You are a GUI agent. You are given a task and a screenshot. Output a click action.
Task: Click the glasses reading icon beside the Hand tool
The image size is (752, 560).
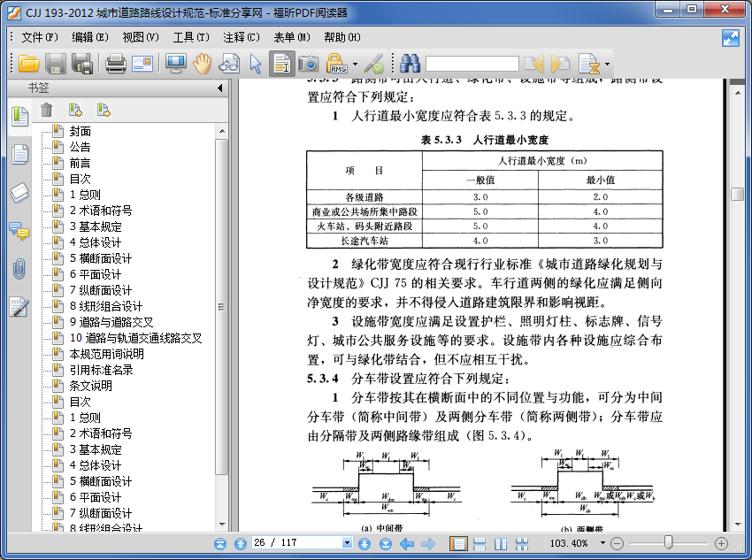point(229,64)
